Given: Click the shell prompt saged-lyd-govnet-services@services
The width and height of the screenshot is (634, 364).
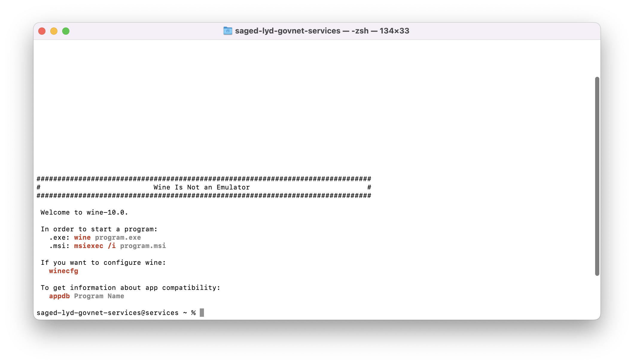Looking at the screenshot, I should click(108, 313).
